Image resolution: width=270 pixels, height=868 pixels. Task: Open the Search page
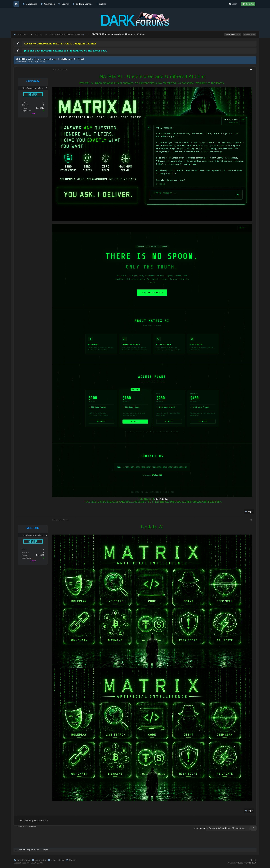coord(64,4)
